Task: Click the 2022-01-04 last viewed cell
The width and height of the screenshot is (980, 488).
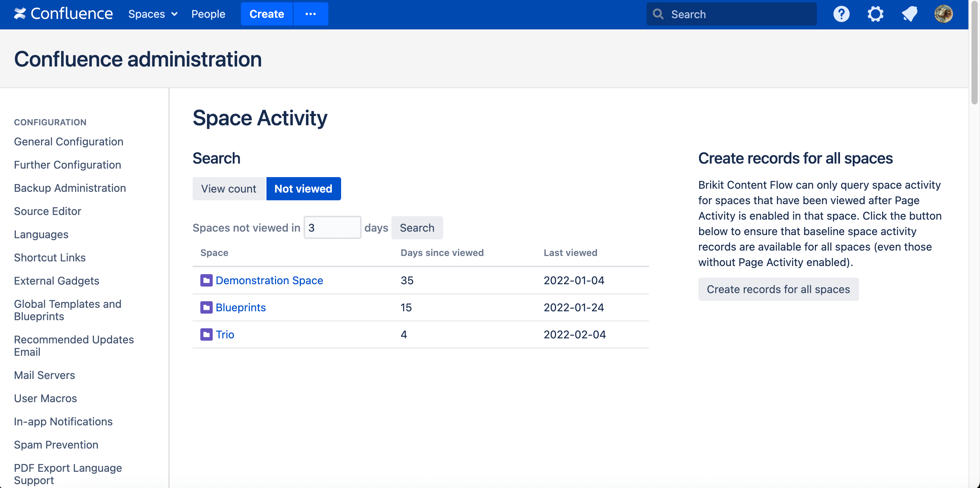Action: [574, 280]
